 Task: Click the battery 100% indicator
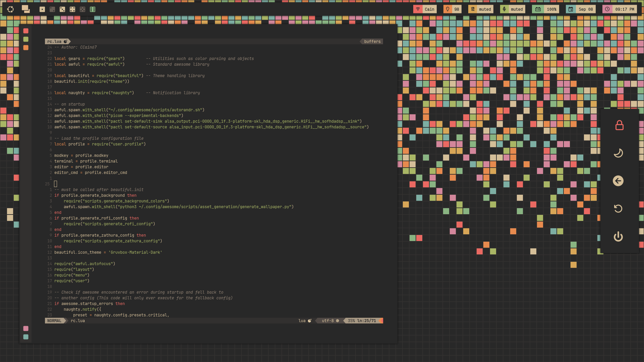(x=546, y=9)
